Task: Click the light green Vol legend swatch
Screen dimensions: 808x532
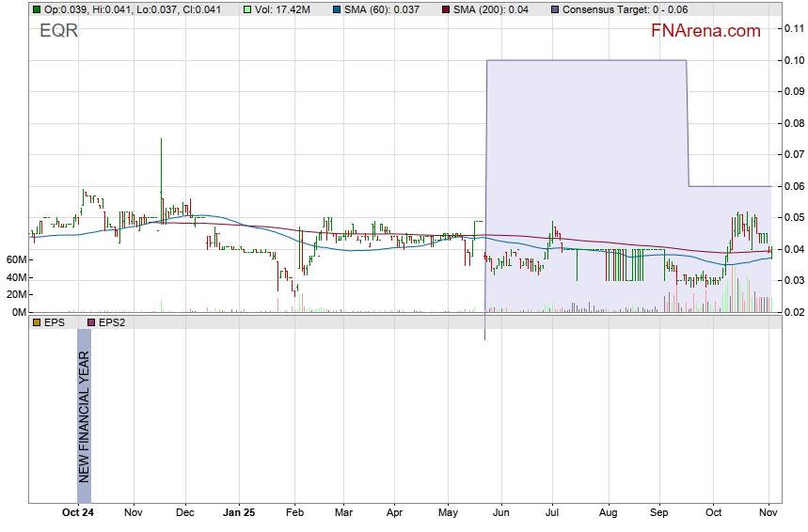Action: point(247,9)
